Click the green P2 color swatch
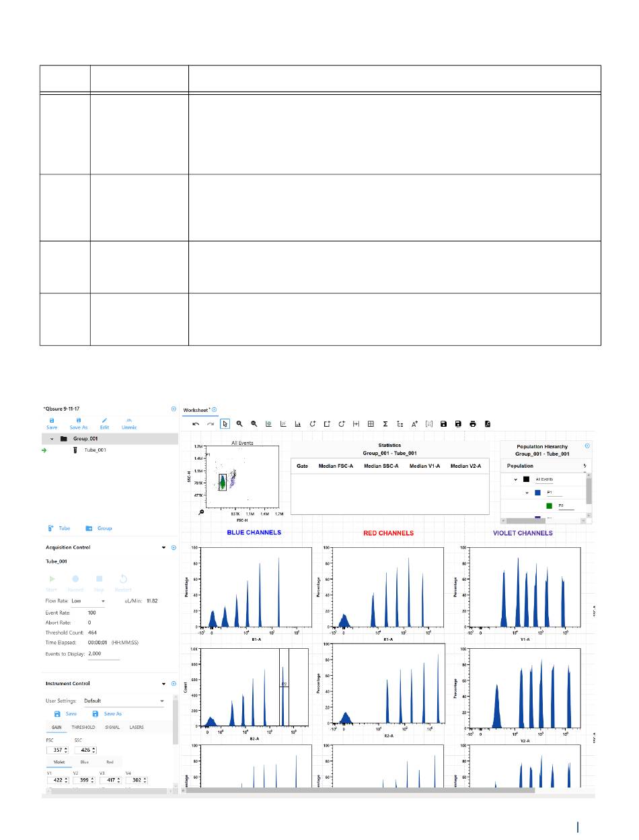Screen dimensions: 639x840 point(549,505)
